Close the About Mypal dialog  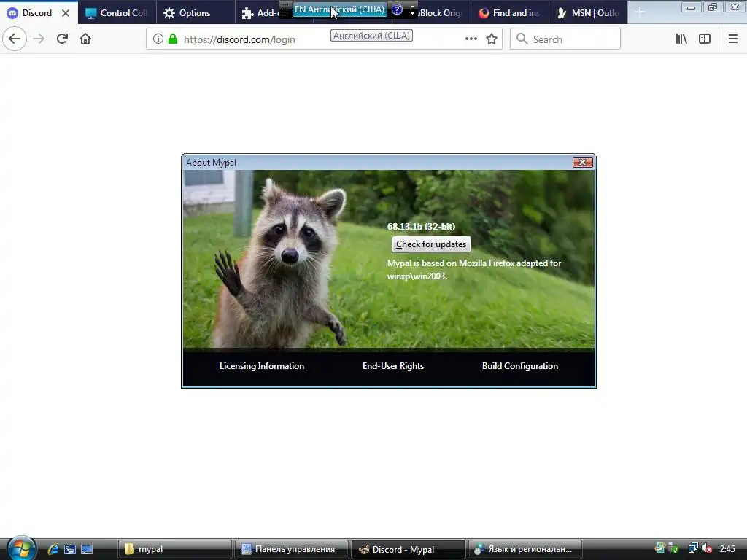(583, 163)
